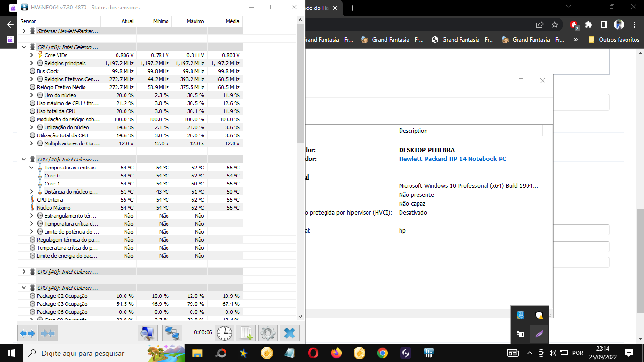This screenshot has height=362, width=644.
Task: Click the red ad blocker extension icon
Action: coord(574,25)
